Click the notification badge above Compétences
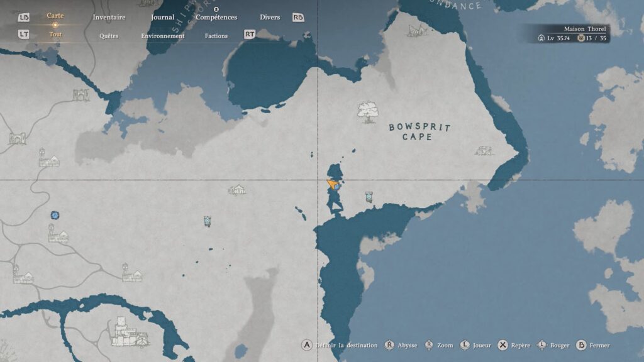 [x=216, y=9]
